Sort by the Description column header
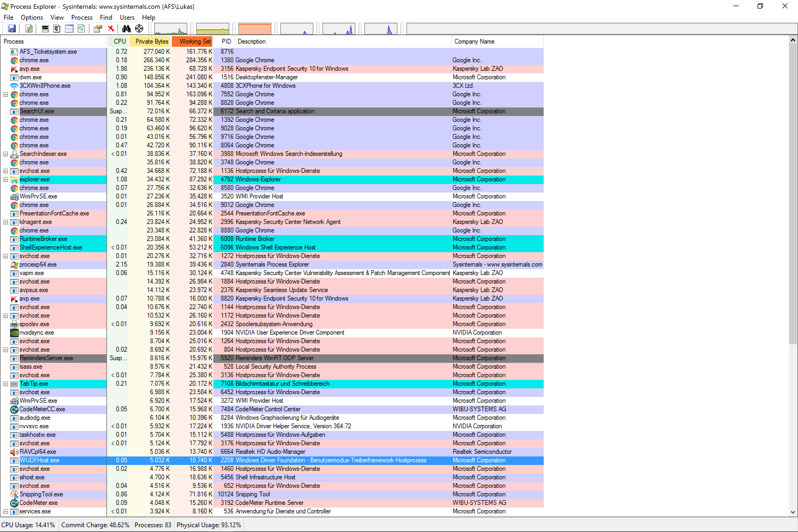Screen dimensions: 798x532 343,41
